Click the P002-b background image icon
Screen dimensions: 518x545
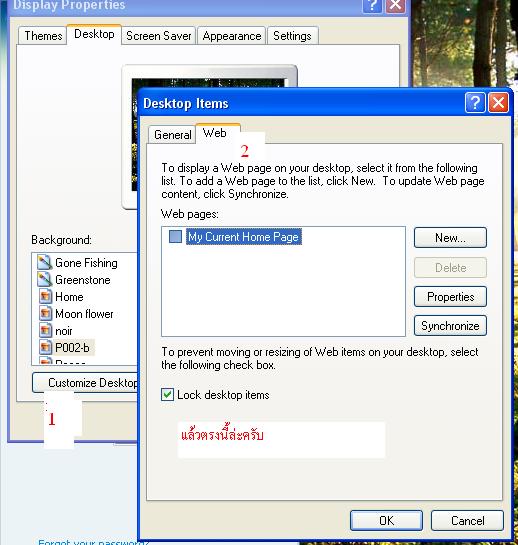click(45, 347)
